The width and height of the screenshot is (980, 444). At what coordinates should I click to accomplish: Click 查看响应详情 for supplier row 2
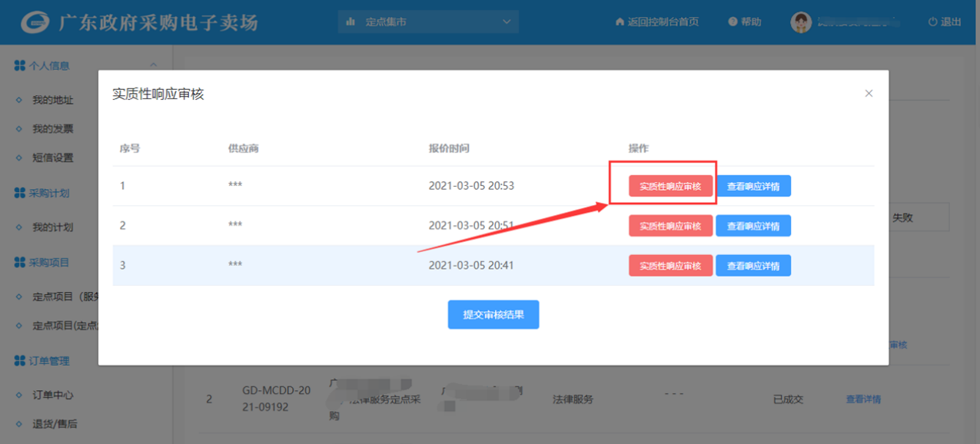[752, 226]
